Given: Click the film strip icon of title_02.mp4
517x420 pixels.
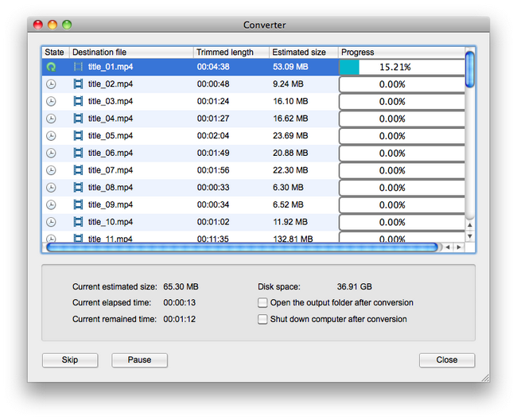Looking at the screenshot, I should [78, 84].
